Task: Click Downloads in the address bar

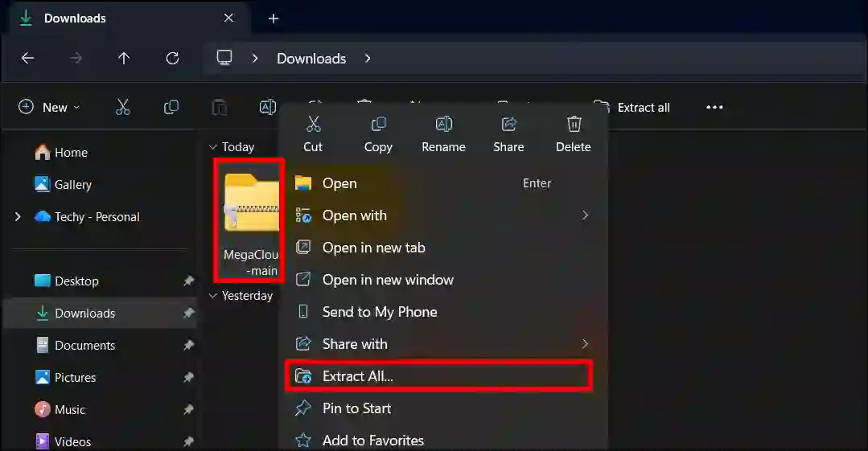Action: pyautogui.click(x=311, y=58)
